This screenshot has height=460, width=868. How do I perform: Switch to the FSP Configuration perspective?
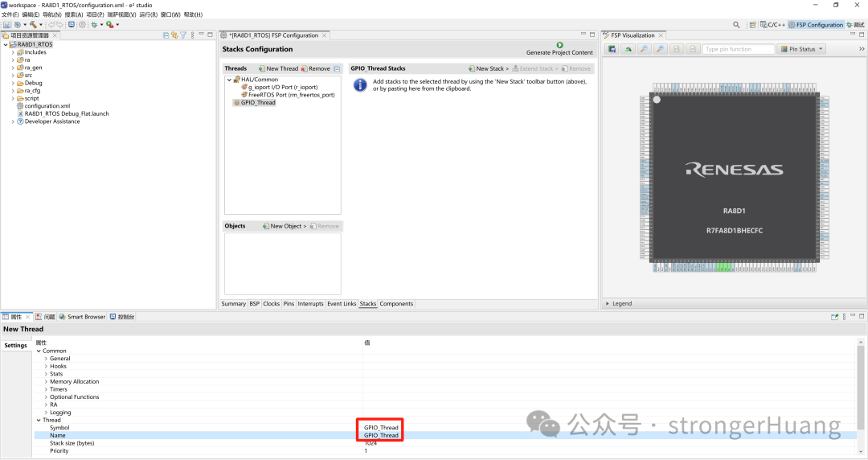[x=816, y=24]
